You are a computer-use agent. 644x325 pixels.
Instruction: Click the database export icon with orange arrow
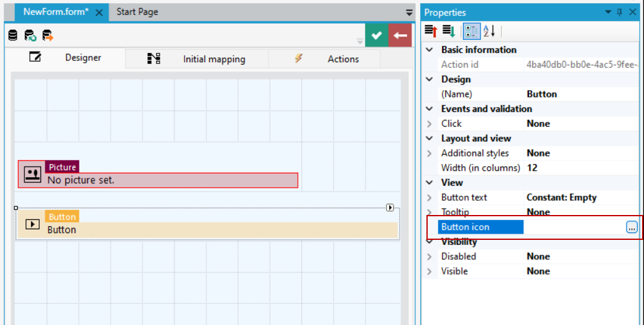tap(48, 35)
